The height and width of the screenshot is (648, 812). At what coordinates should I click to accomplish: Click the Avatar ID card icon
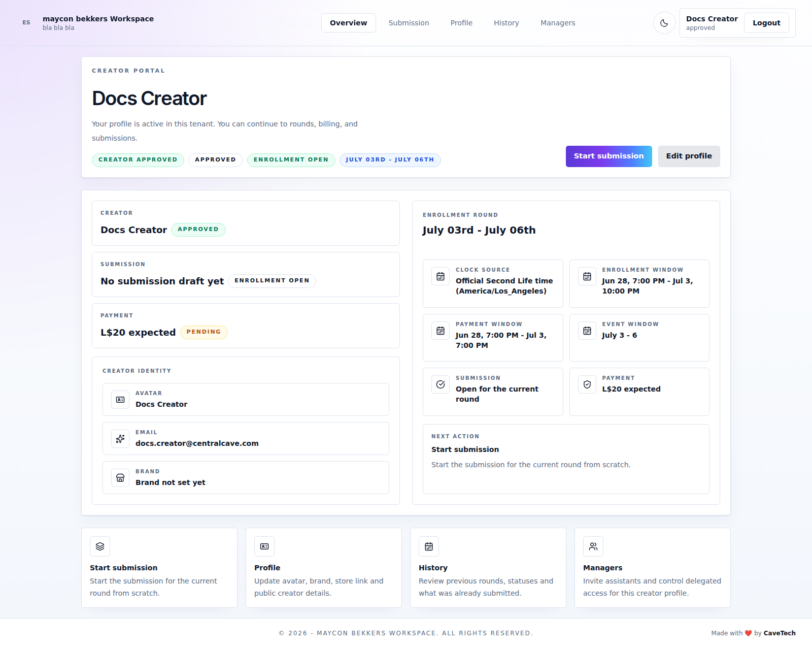pos(120,400)
